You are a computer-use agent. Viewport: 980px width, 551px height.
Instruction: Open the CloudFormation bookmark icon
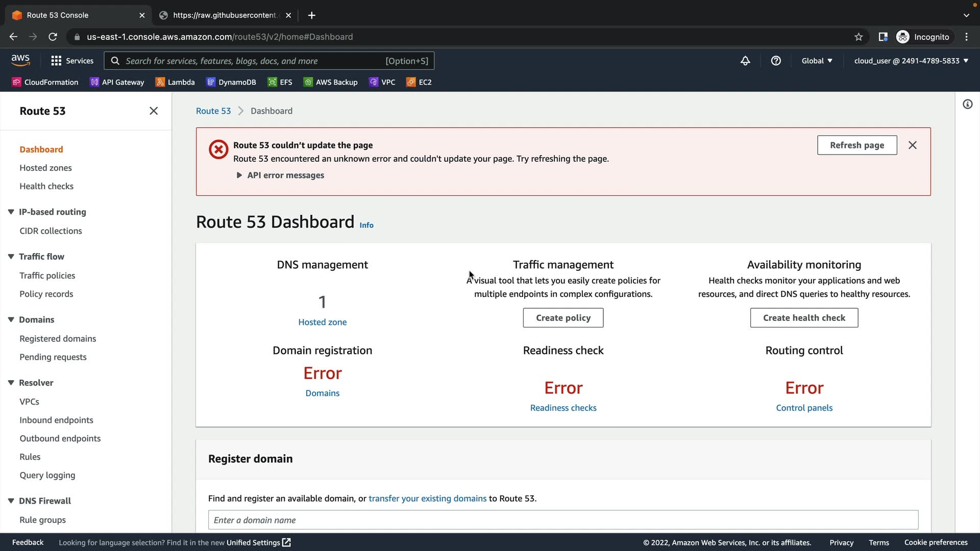16,82
